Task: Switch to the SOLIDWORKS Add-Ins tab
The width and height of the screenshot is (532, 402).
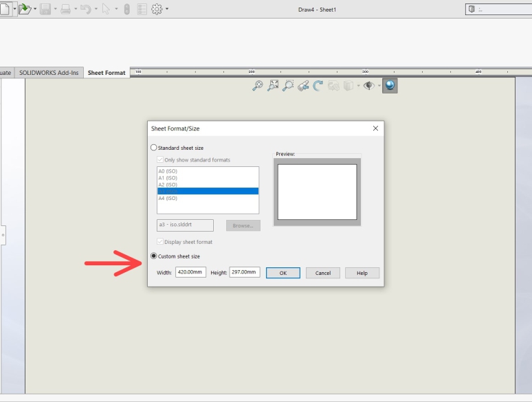Action: [49, 73]
